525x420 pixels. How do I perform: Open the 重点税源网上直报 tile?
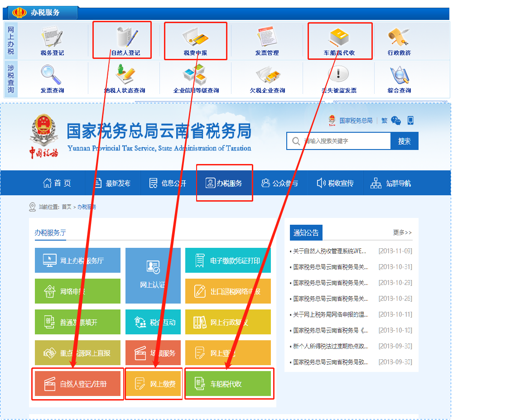click(x=77, y=352)
